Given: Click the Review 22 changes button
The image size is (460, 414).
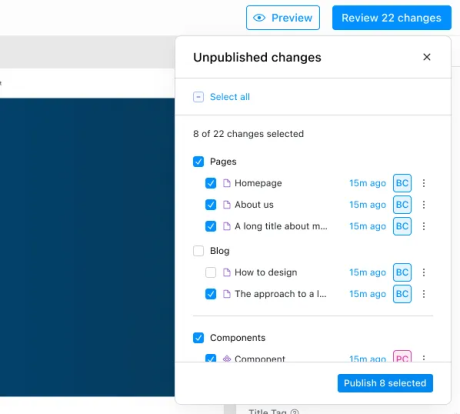Looking at the screenshot, I should point(392,18).
